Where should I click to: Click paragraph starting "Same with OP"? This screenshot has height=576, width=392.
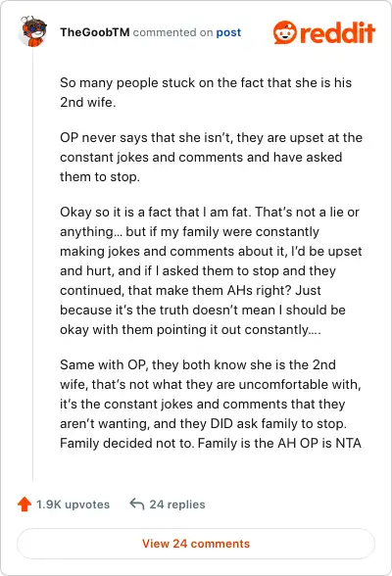coord(211,404)
